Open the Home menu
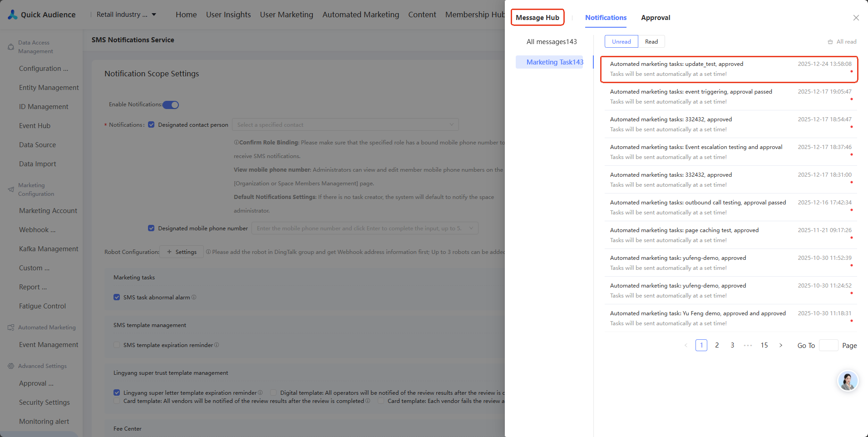Viewport: 868px width, 437px height. [x=186, y=15]
